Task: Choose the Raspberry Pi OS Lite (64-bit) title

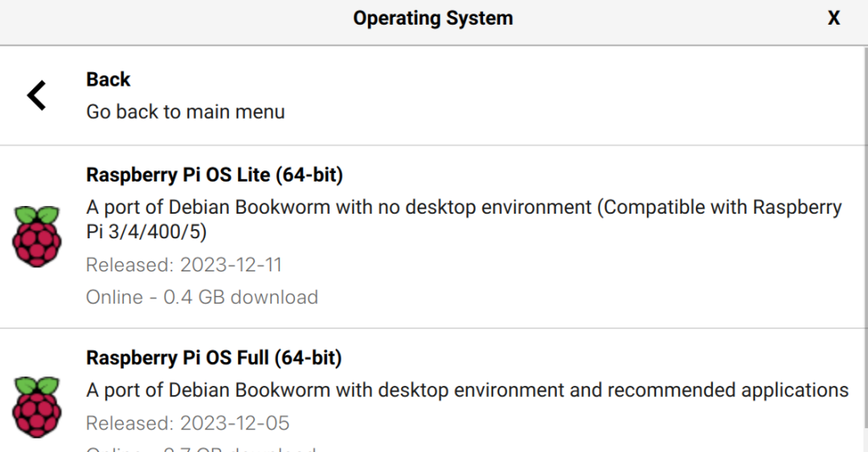Action: [214, 176]
